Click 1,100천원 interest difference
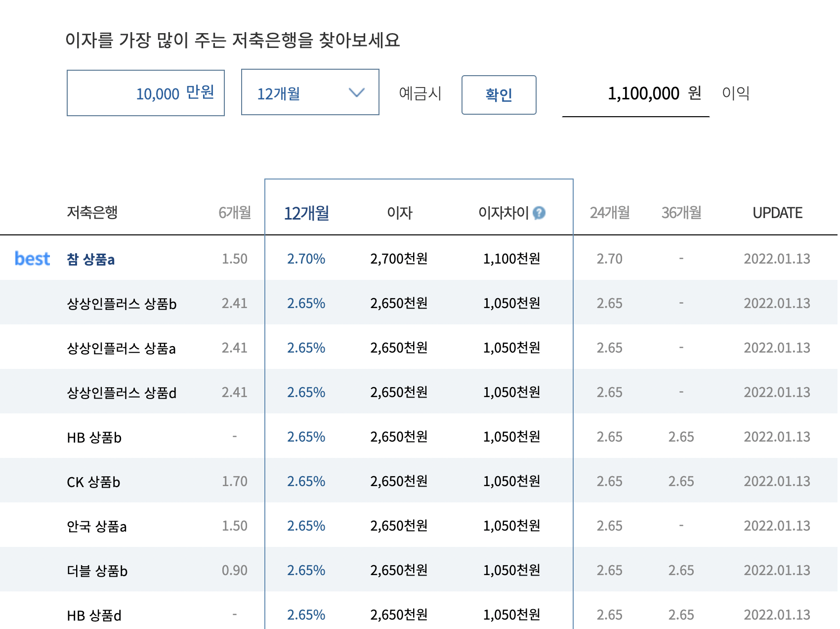This screenshot has width=840, height=629. [512, 259]
